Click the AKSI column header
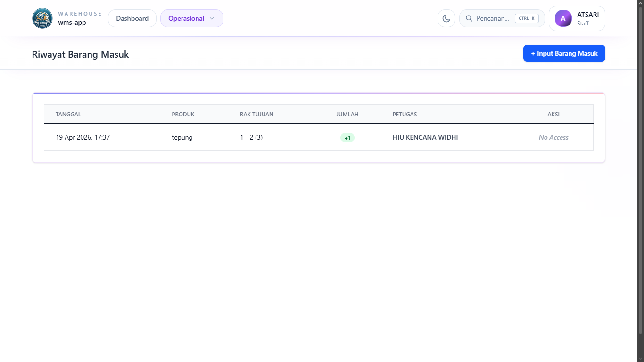 pos(553,115)
